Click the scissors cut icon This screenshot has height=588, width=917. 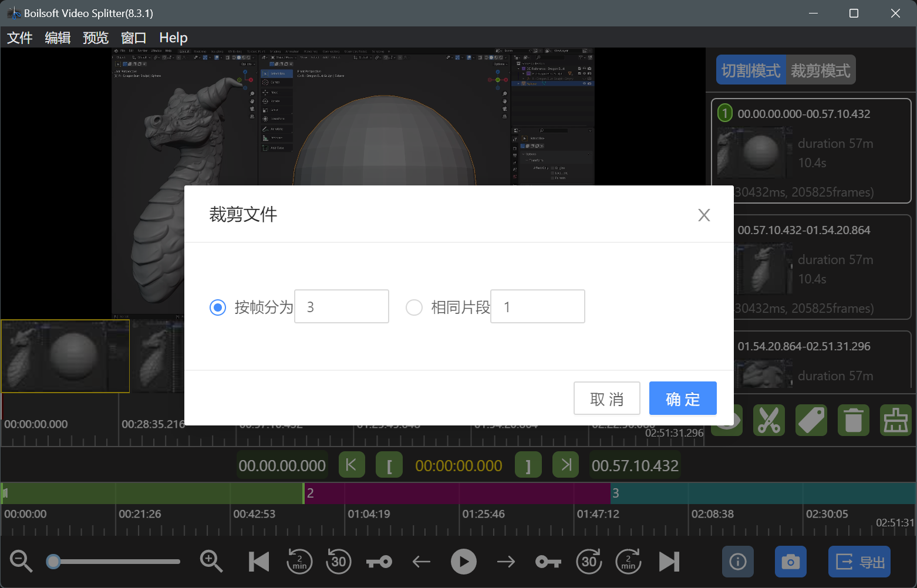point(769,420)
